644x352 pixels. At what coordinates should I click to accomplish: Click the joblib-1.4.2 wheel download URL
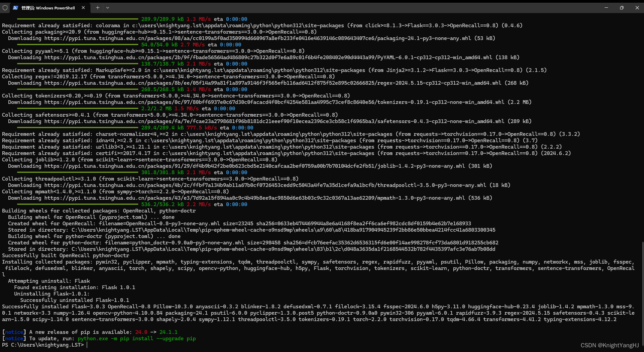(x=255, y=166)
